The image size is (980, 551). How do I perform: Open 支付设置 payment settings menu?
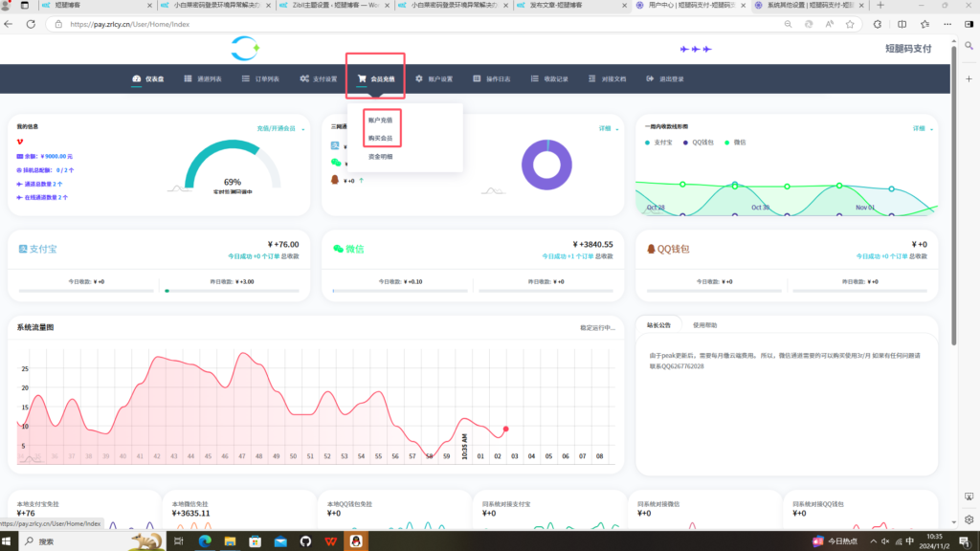click(318, 78)
